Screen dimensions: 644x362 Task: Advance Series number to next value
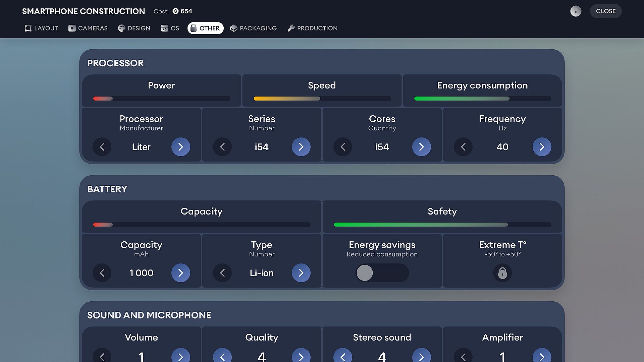301,147
